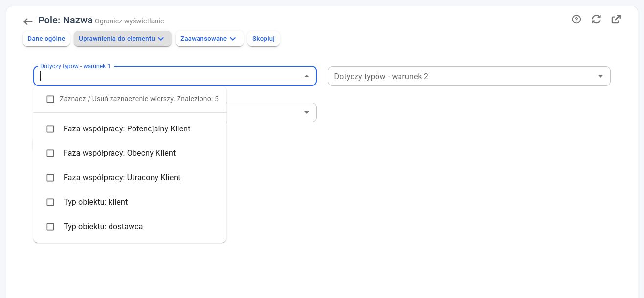
Task: Check Typ obiektu: klient
Action: (x=50, y=202)
